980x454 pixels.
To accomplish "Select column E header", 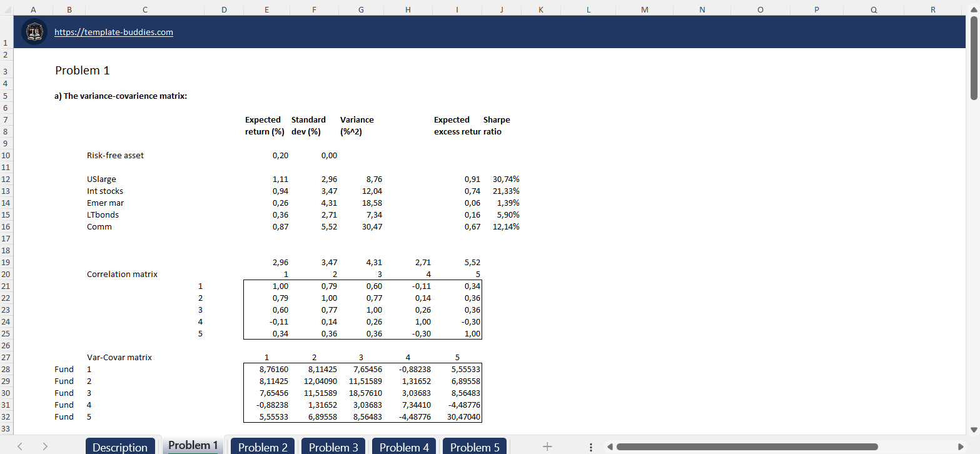I will click(267, 9).
